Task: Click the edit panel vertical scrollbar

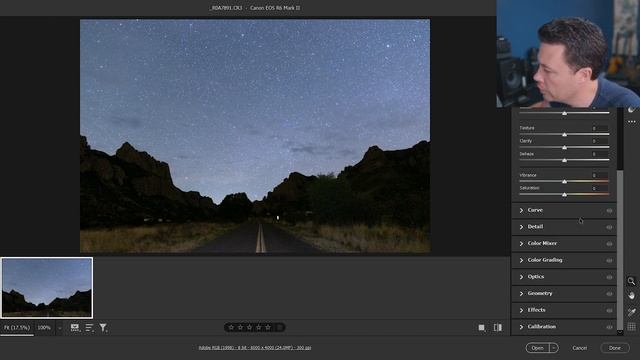Action: tap(620, 249)
